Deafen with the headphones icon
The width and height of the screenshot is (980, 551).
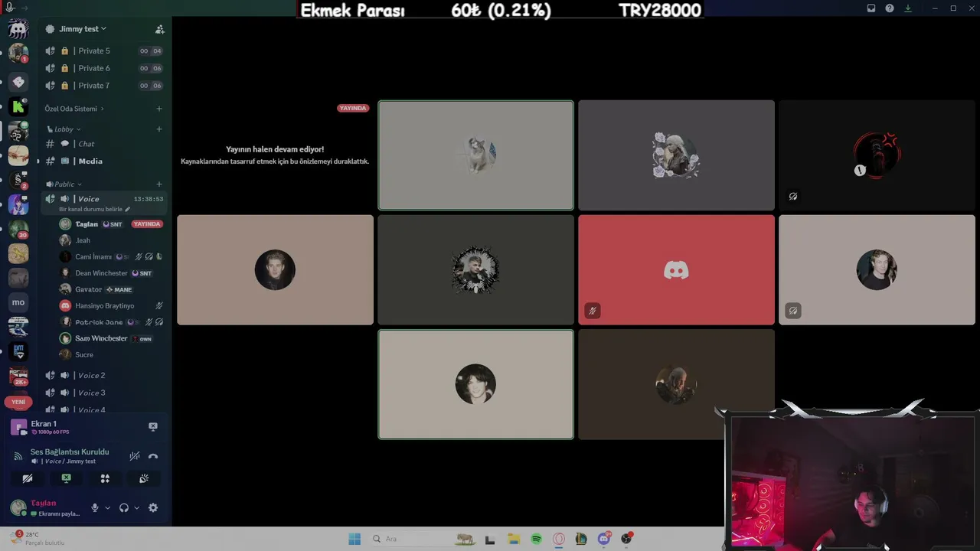(x=124, y=507)
